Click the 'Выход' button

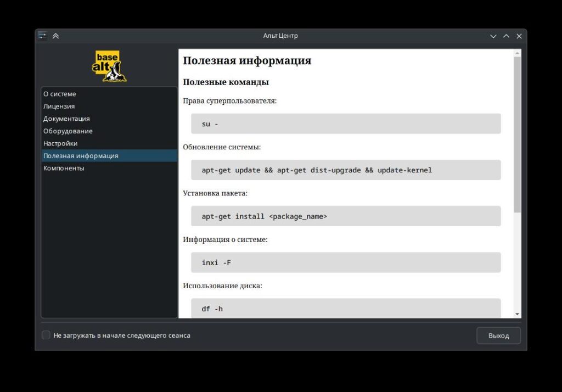(498, 335)
